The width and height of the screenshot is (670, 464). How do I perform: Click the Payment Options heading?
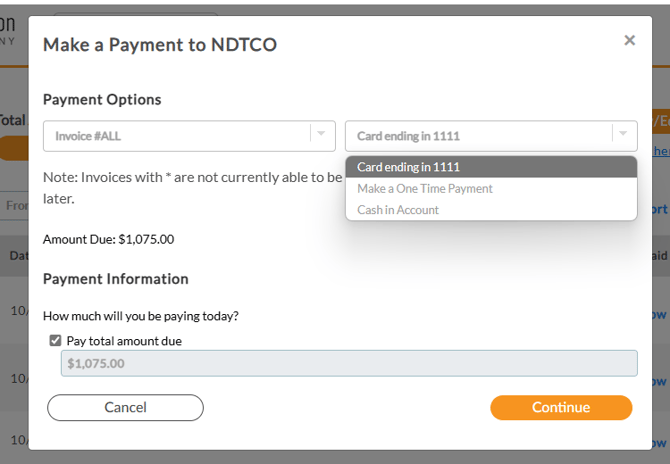click(x=102, y=100)
